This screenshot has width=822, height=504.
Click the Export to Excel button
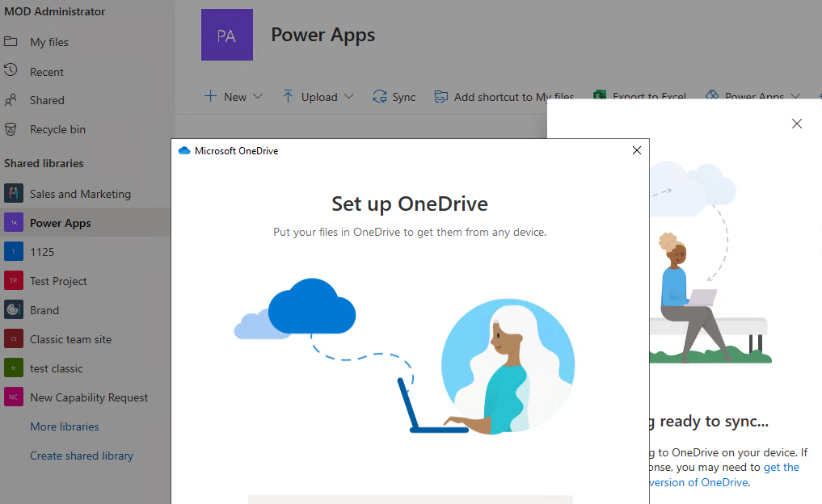click(640, 94)
